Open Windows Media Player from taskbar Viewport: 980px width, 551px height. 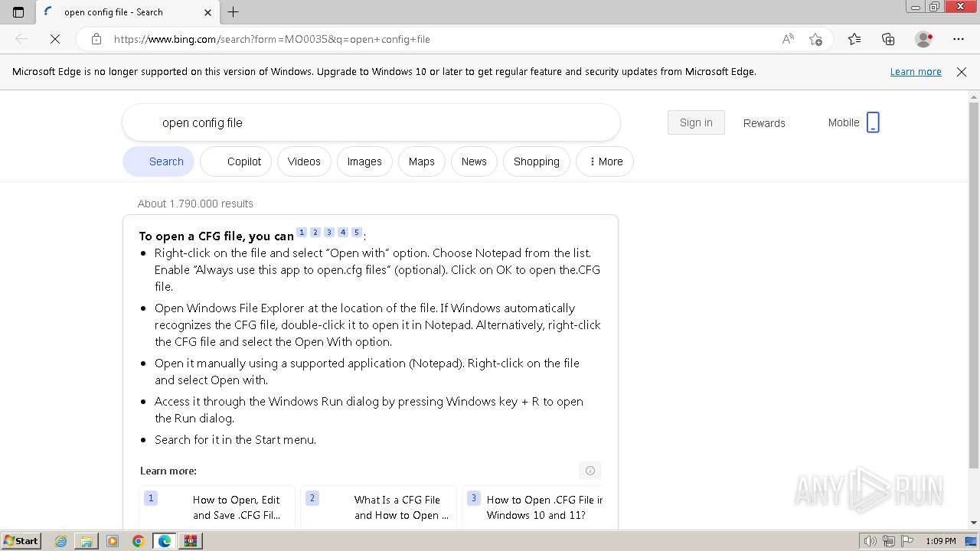coord(113,541)
